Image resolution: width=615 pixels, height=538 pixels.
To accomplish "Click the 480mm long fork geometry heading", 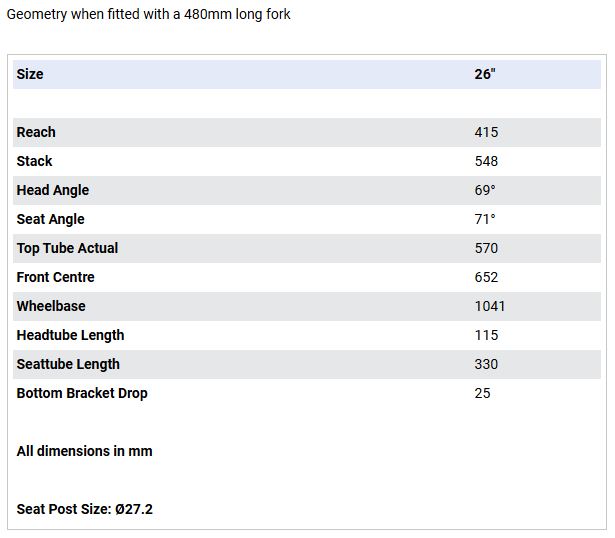I will point(148,15).
